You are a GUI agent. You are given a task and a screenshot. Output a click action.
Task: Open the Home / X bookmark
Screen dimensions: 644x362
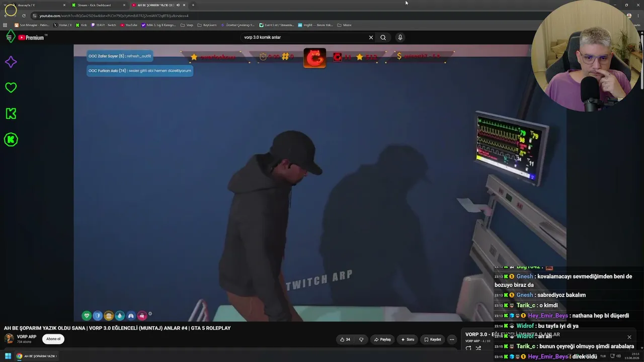coord(62,25)
